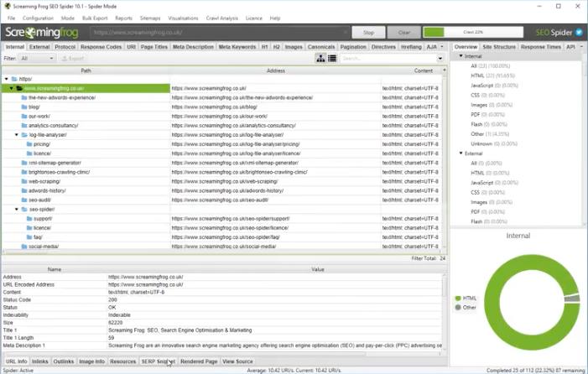This screenshot has height=374, width=588.
Task: Click folder icon for pricing/
Action: 29,144
